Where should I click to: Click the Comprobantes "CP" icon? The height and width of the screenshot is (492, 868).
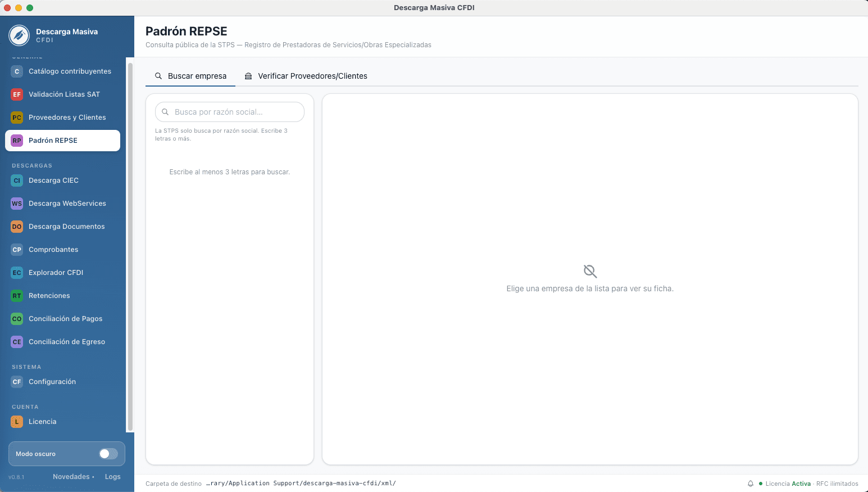[x=17, y=250]
